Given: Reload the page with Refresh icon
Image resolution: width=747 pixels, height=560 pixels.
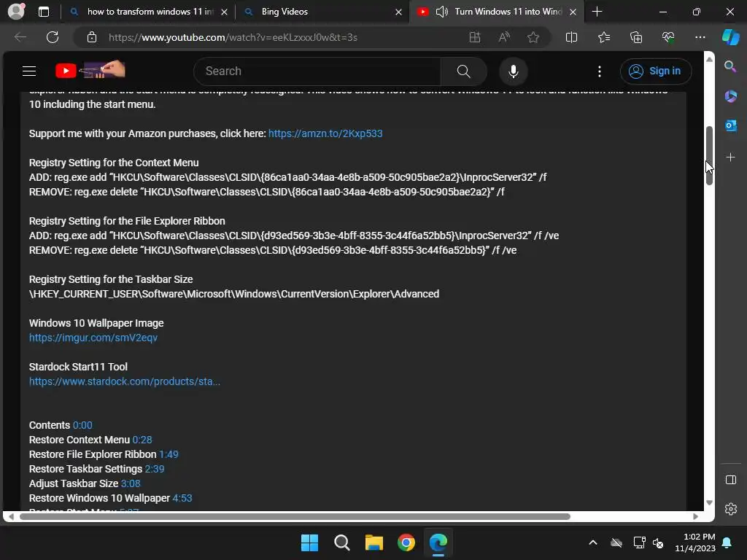Looking at the screenshot, I should tap(53, 37).
